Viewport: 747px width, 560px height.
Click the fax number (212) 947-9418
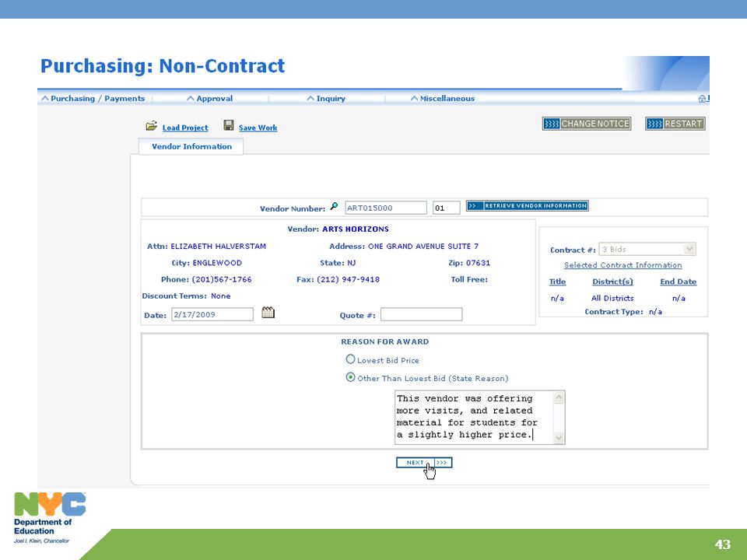349,279
